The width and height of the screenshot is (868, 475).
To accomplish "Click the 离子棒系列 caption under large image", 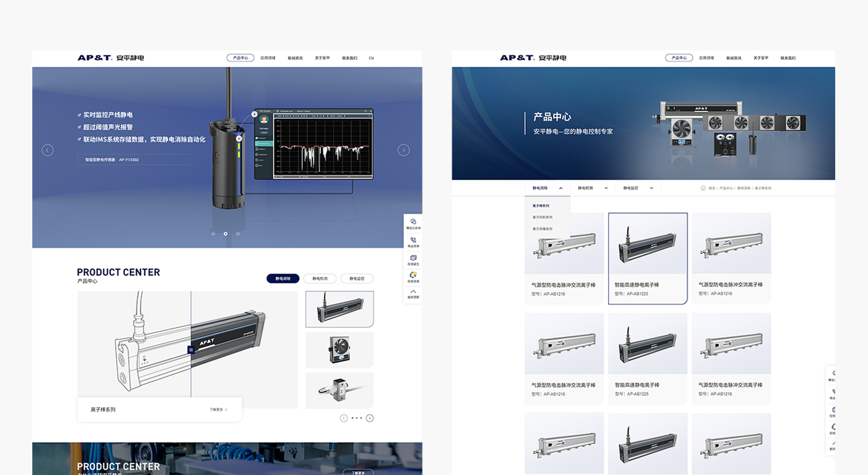I will tap(103, 409).
